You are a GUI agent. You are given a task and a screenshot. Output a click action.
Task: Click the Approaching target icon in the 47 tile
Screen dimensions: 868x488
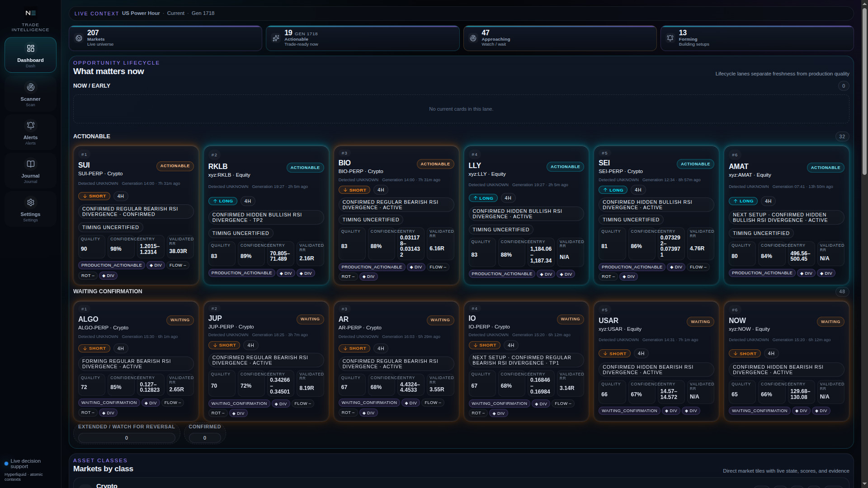(473, 38)
